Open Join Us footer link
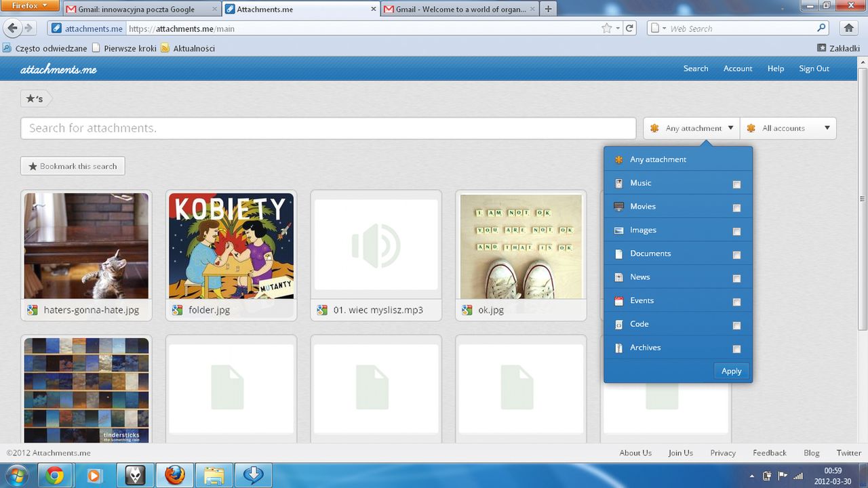 tap(680, 453)
